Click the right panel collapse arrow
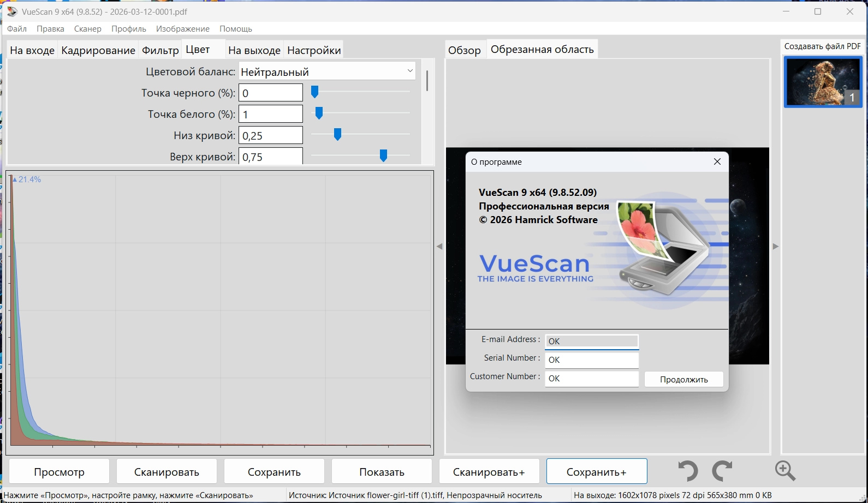 point(776,247)
